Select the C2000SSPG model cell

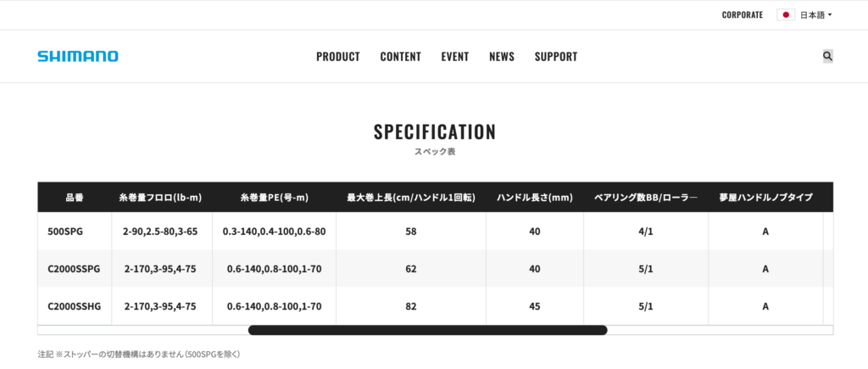pos(74,269)
